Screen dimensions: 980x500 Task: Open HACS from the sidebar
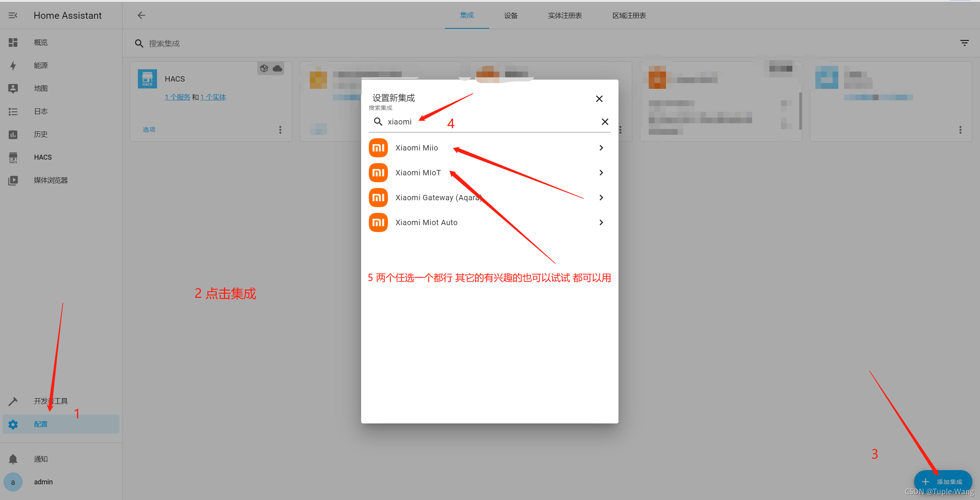[x=43, y=157]
